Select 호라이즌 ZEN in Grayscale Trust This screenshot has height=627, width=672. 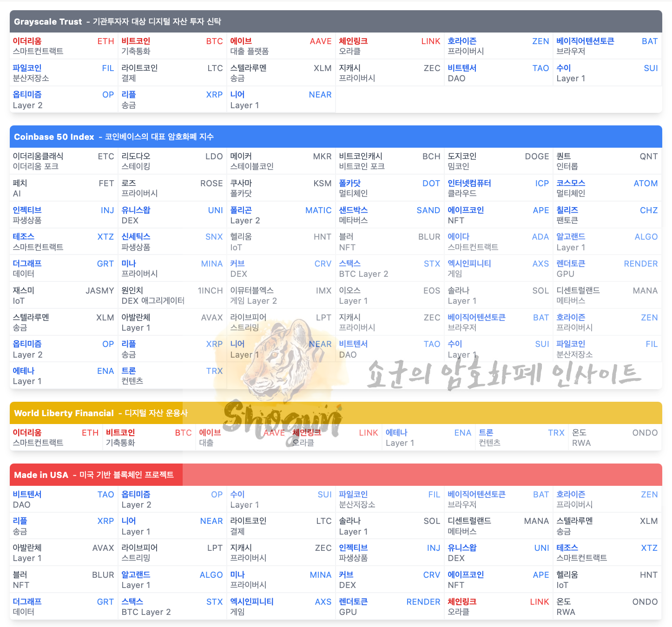click(499, 46)
